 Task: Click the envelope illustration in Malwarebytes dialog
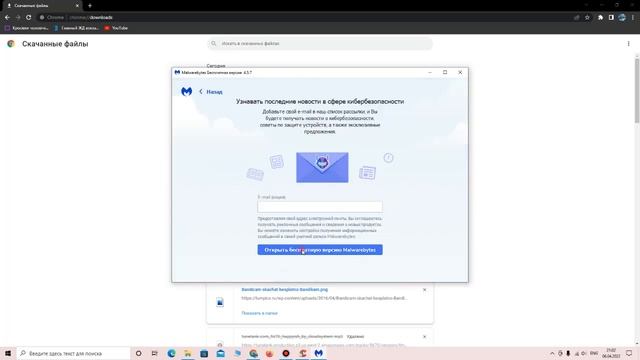click(x=322, y=167)
